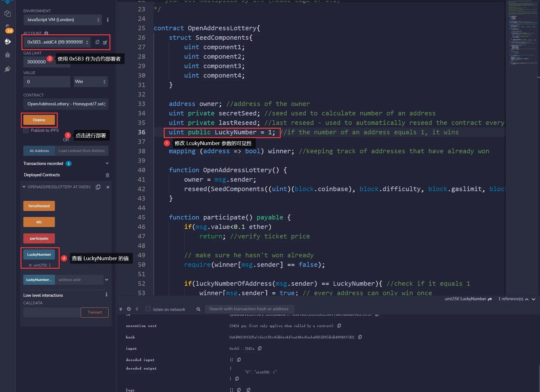Open the Environment dropdown showing JavaScript VM (London)

tap(62, 20)
